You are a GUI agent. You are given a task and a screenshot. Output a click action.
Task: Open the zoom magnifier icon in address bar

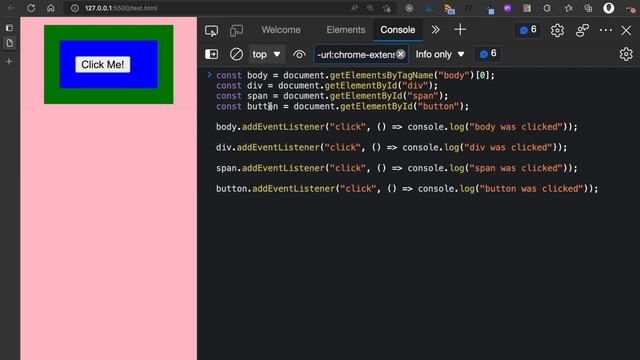[370, 8]
